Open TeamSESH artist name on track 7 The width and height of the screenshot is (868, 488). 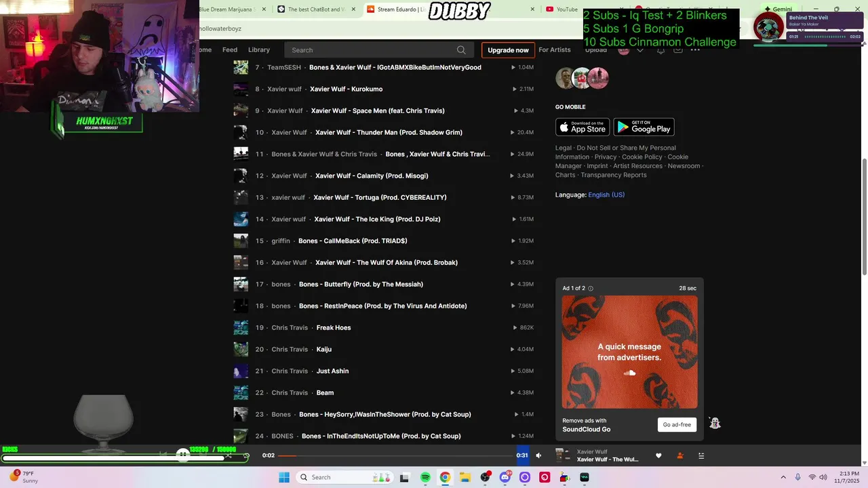284,67
